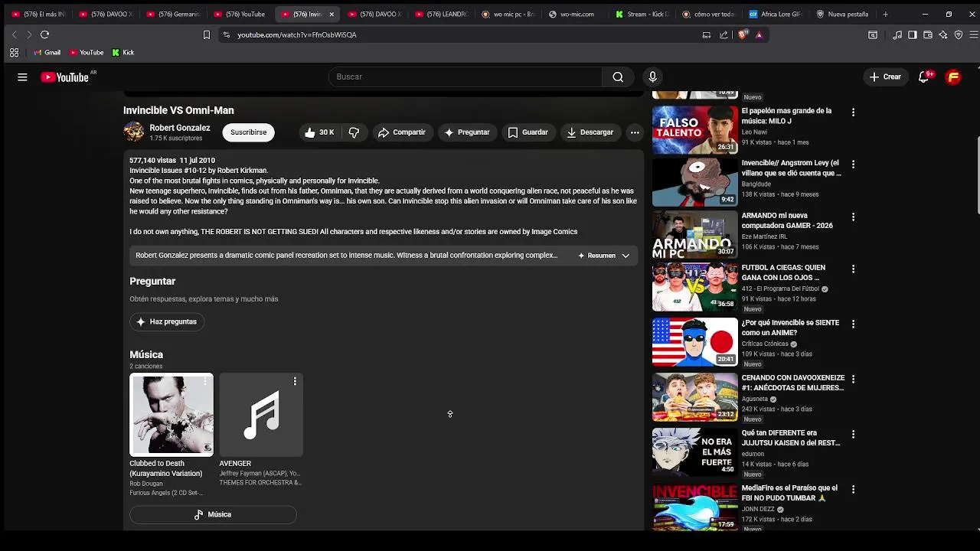The image size is (980, 551).
Task: Open options for AVENGER song card
Action: click(x=295, y=381)
